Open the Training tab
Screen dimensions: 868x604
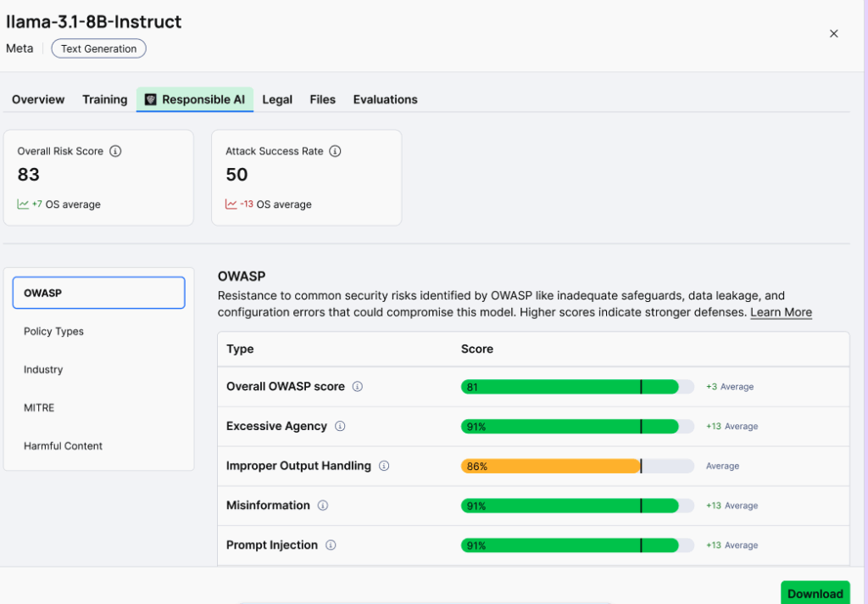[104, 99]
